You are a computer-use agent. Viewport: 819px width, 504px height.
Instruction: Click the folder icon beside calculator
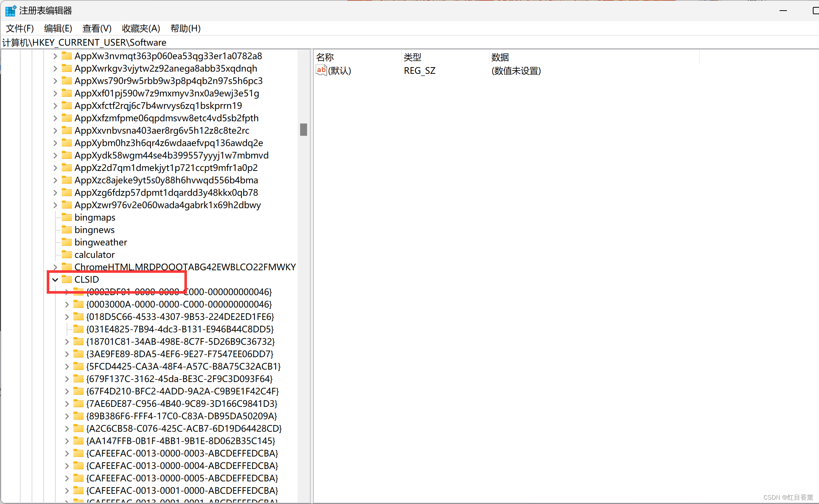pos(67,255)
